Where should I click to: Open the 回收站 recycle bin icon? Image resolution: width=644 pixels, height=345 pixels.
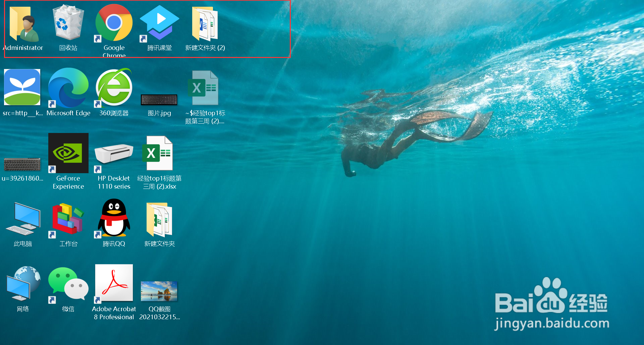click(x=68, y=22)
